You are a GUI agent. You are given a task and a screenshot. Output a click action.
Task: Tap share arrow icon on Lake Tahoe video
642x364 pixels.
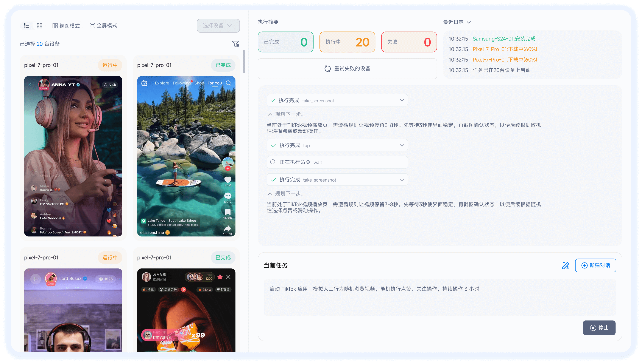pos(228,228)
